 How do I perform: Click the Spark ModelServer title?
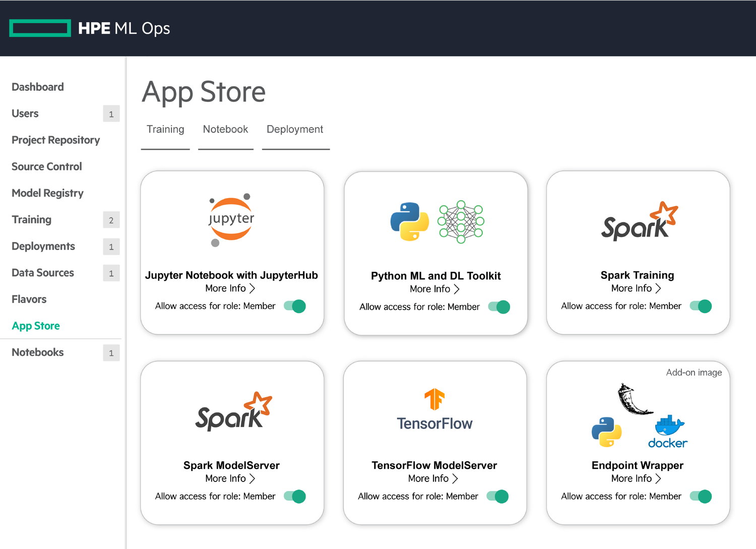[231, 465]
